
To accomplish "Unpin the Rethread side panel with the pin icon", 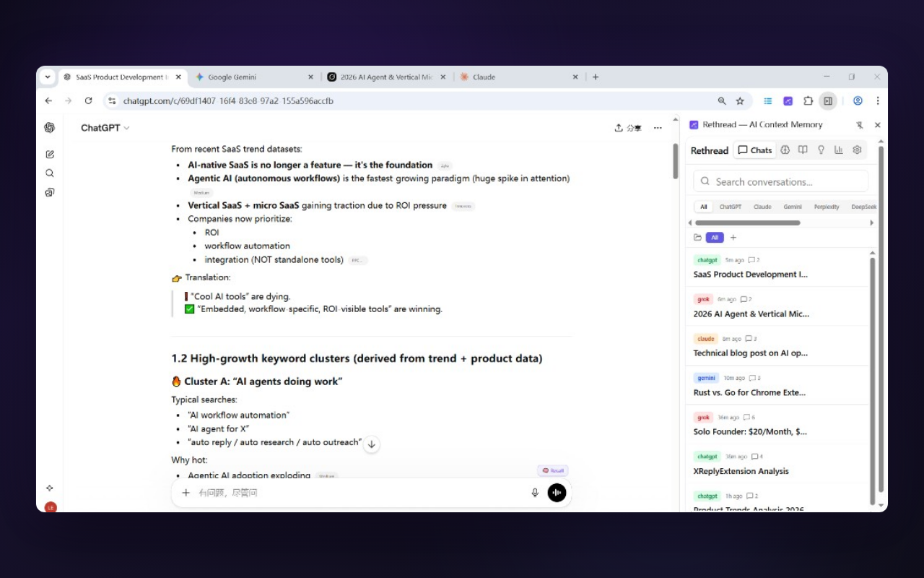I will 860,125.
